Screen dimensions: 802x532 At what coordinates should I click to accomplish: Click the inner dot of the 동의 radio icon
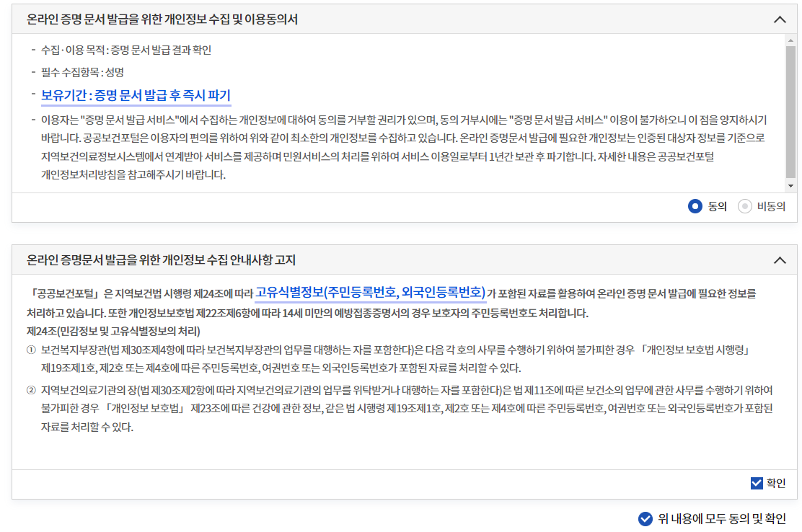point(695,205)
